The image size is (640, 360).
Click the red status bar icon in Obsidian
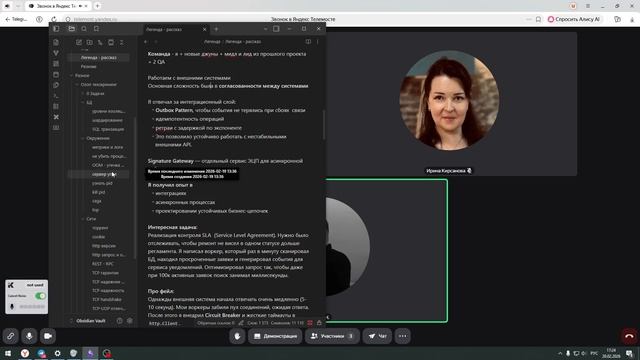[310, 323]
